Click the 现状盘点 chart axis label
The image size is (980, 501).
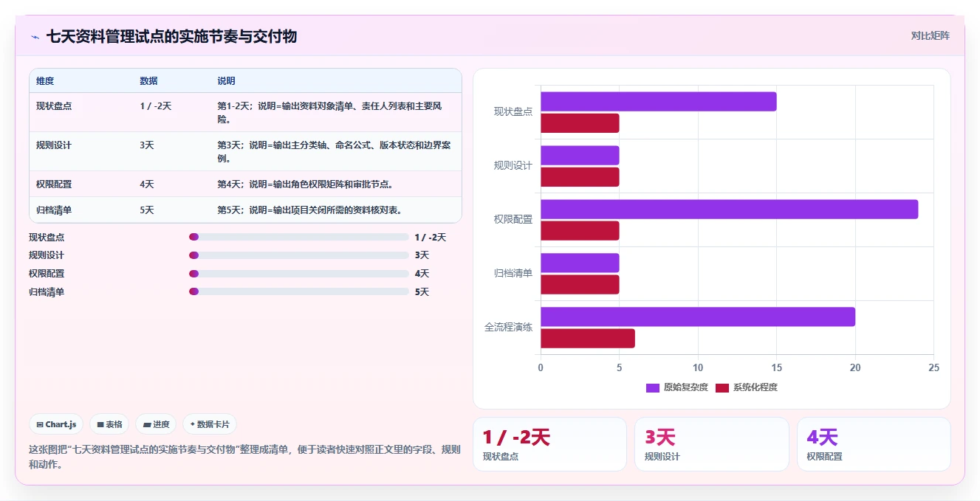point(513,111)
